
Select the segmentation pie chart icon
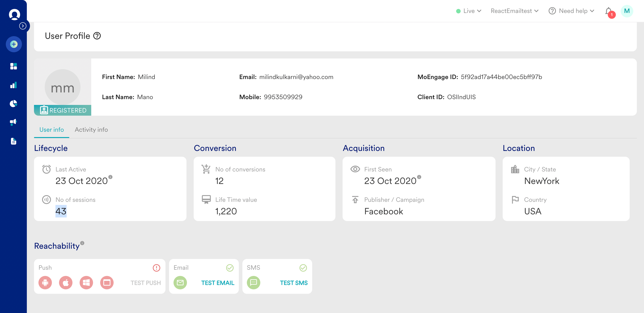pyautogui.click(x=14, y=103)
